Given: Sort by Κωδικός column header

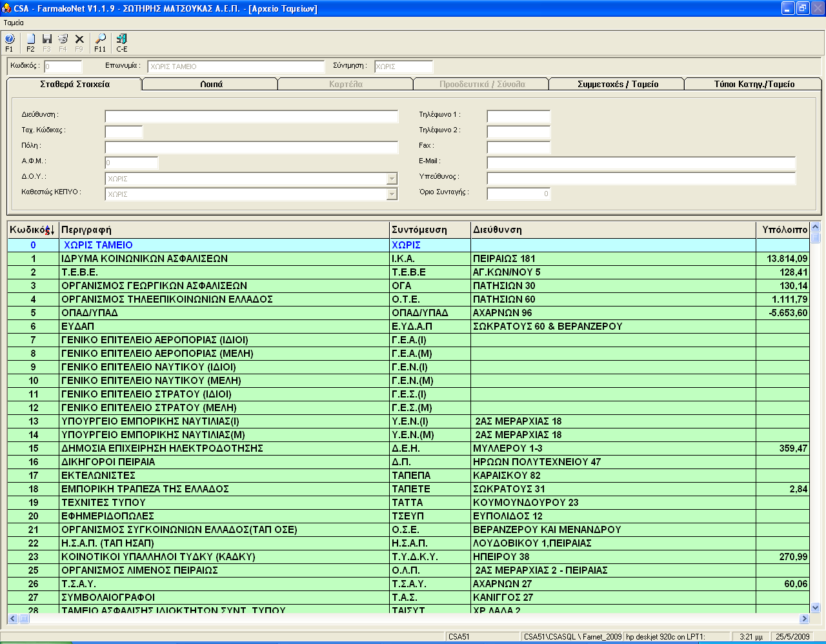Looking at the screenshot, I should pyautogui.click(x=33, y=230).
